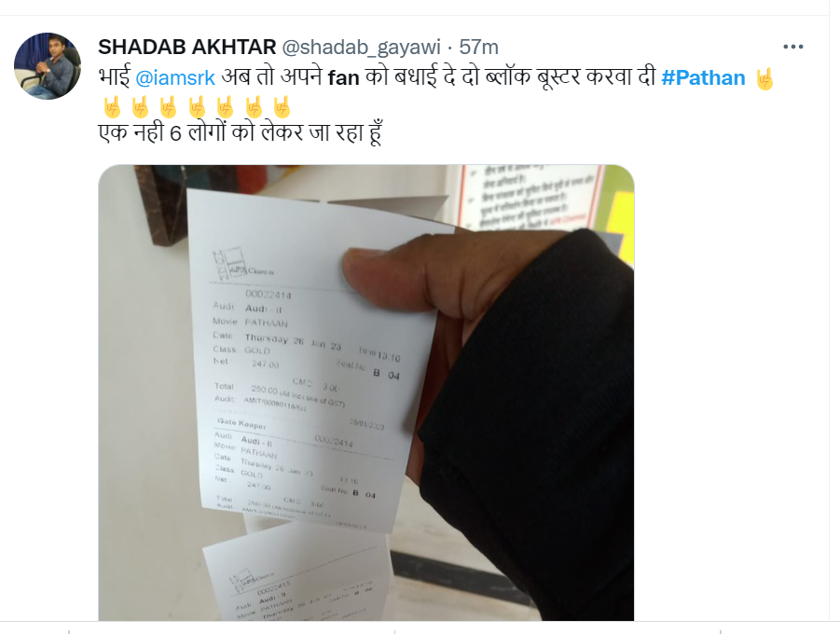Click the last emoji in second emoji row
Image resolution: width=840 pixels, height=634 pixels.
(282, 106)
